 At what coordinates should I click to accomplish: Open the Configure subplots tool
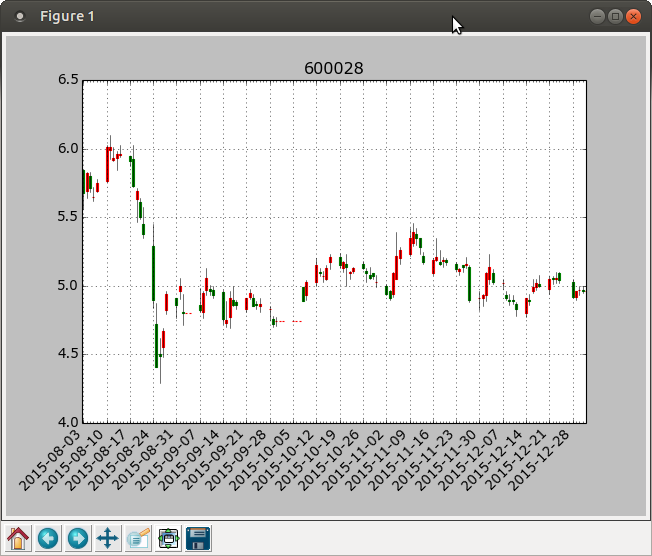[168, 539]
